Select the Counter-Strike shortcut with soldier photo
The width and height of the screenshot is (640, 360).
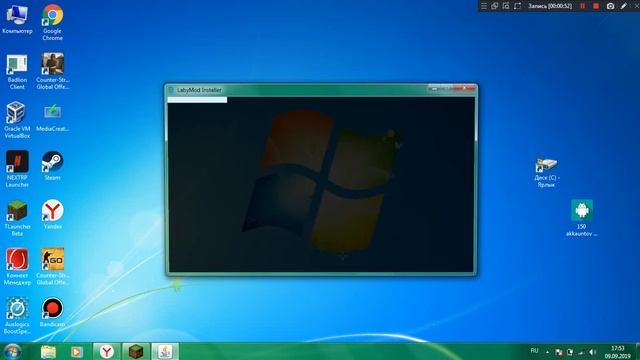pyautogui.click(x=52, y=71)
